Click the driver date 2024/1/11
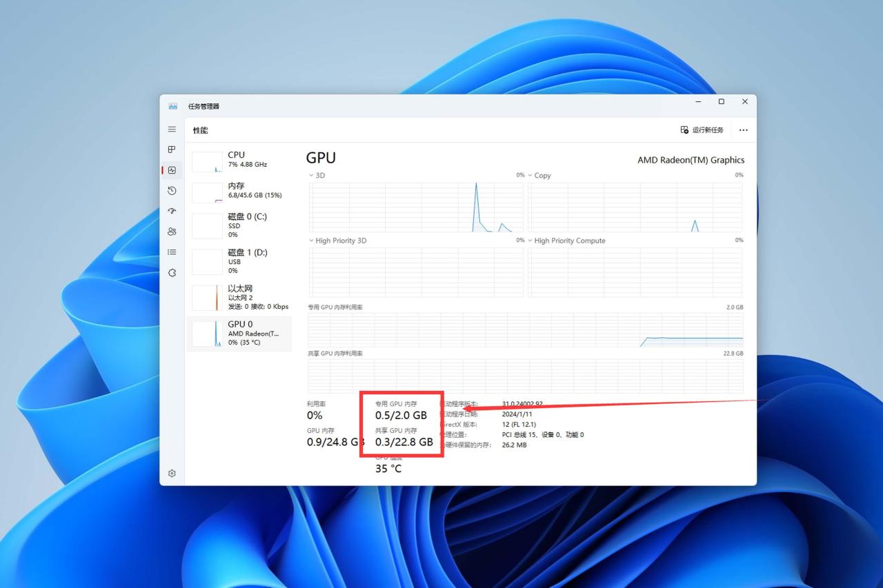 pos(517,414)
